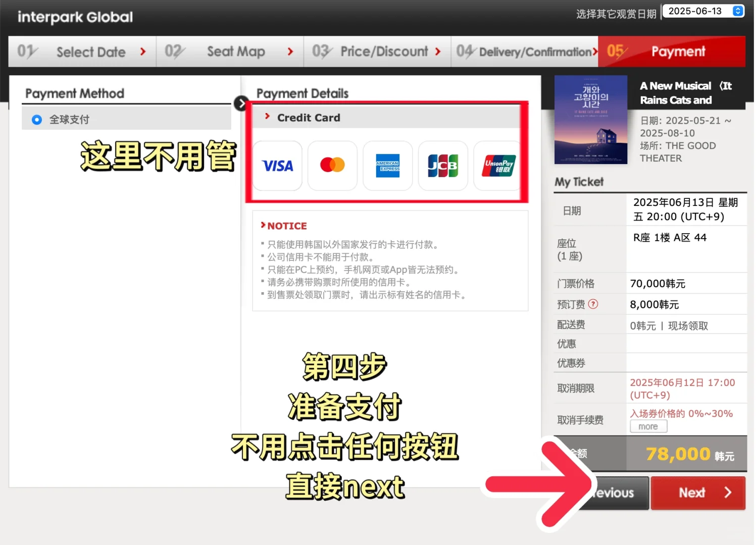Click the Next button to proceed
756x545 pixels.
(697, 493)
